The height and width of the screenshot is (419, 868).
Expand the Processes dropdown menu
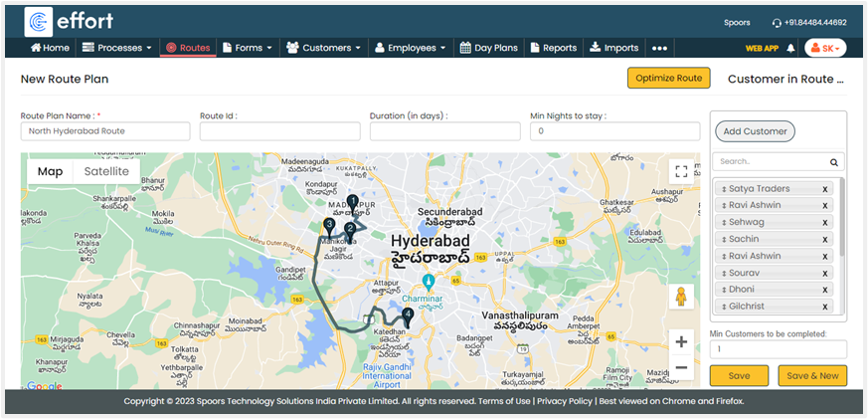click(117, 48)
